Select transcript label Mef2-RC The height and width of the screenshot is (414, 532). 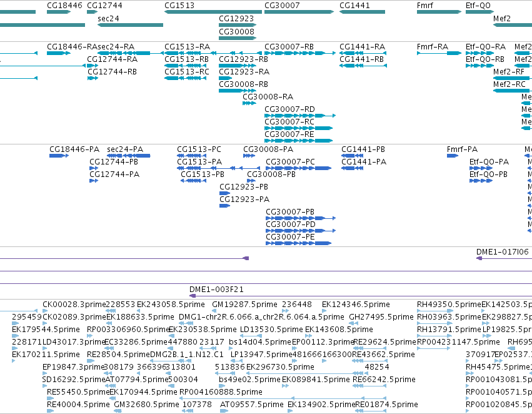pyautogui.click(x=509, y=84)
